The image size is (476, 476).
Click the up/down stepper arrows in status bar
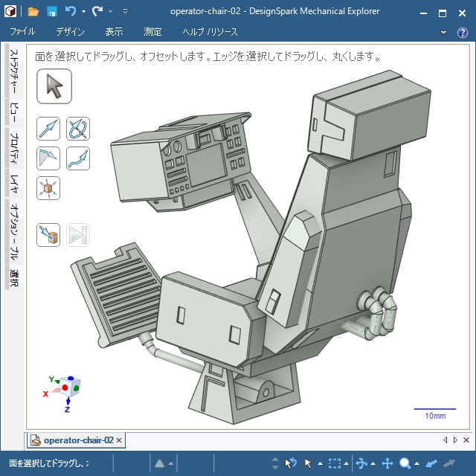coord(275,463)
